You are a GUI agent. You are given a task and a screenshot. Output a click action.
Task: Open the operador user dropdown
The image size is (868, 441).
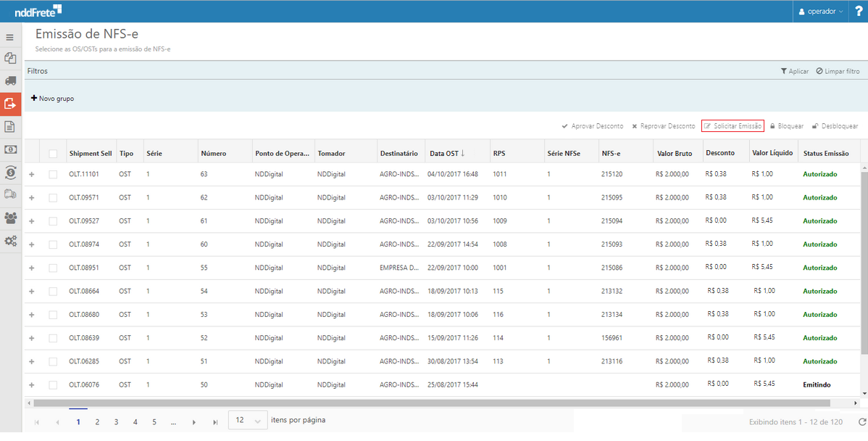[821, 12]
